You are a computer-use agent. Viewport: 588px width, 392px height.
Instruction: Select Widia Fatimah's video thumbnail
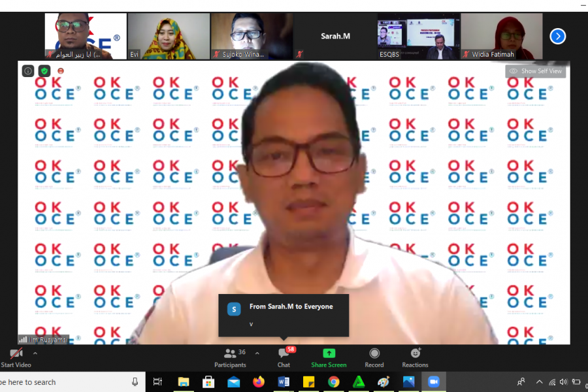tap(501, 37)
